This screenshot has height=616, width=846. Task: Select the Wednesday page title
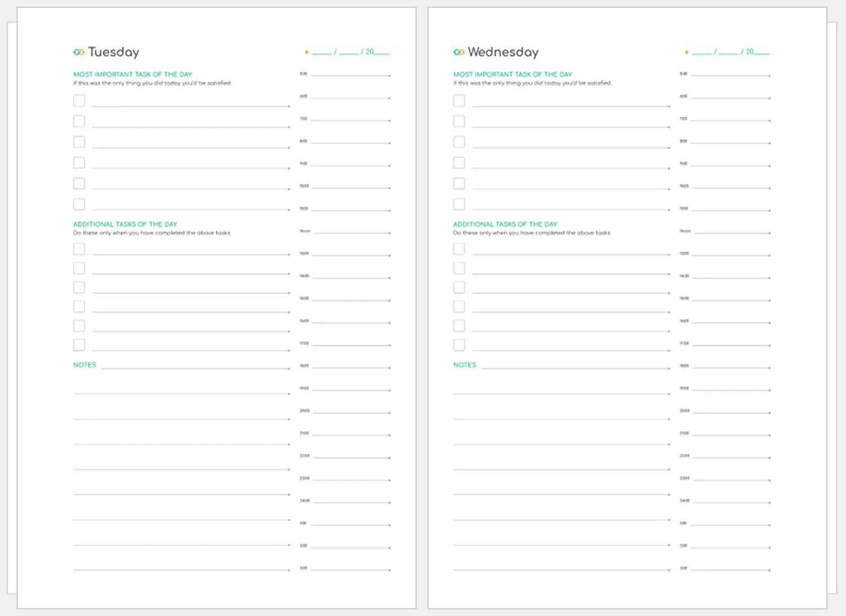(503, 52)
